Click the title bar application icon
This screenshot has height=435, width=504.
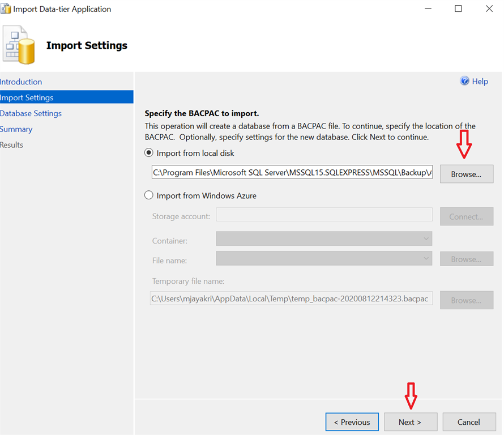pyautogui.click(x=6, y=9)
